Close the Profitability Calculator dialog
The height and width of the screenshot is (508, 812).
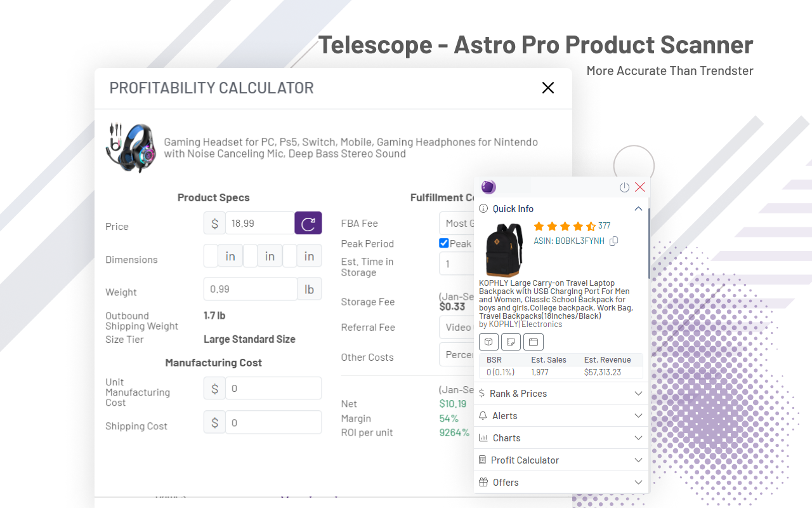(548, 88)
